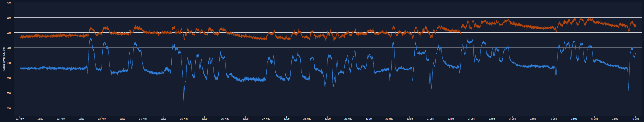This screenshot has width=644, height=122.
Task: Select the "27. Nov" date on the time axis
Action: 266,119
